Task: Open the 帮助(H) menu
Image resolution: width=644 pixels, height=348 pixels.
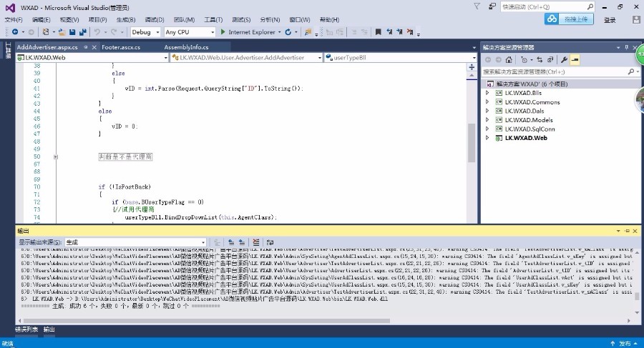Action: 329,20
